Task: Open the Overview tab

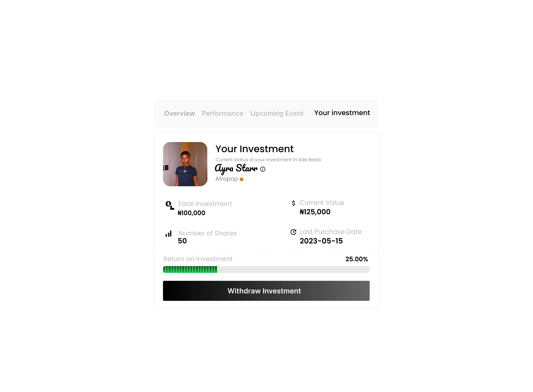Action: pos(179,113)
